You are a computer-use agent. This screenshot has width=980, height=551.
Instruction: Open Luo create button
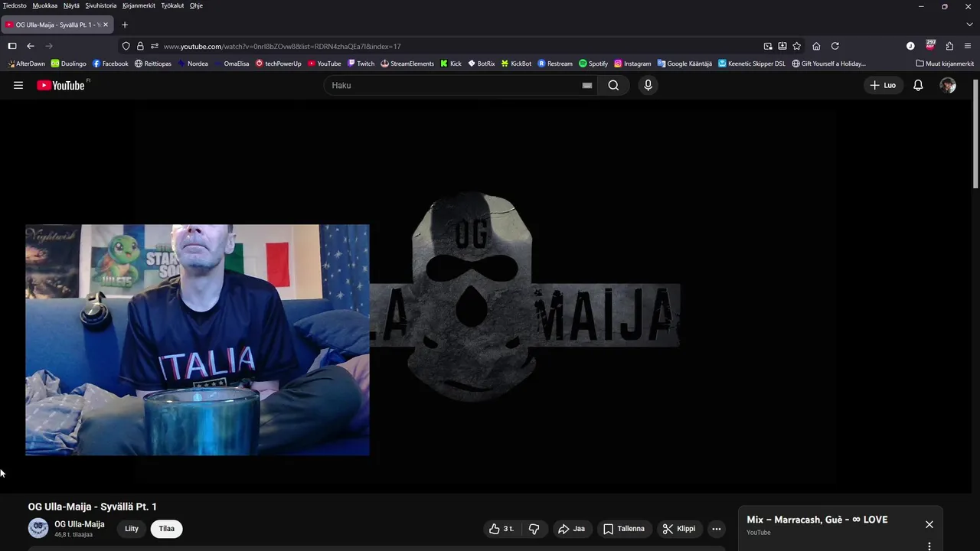[883, 85]
